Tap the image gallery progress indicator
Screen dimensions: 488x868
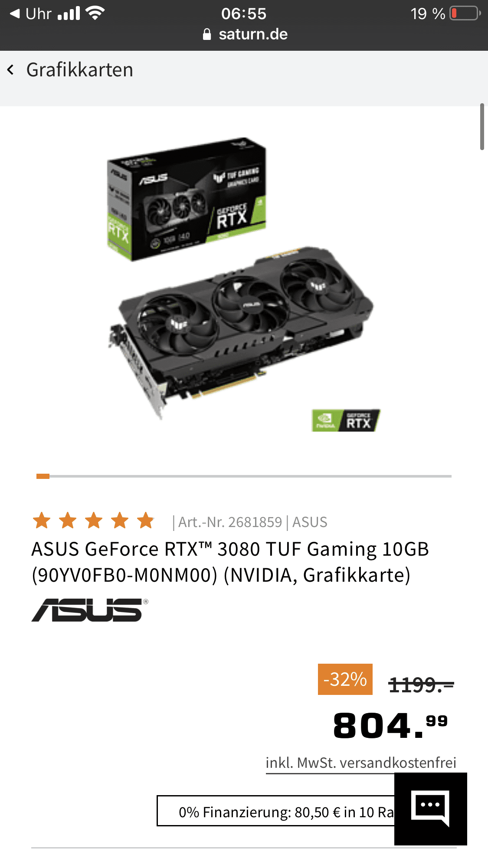pyautogui.click(x=244, y=476)
